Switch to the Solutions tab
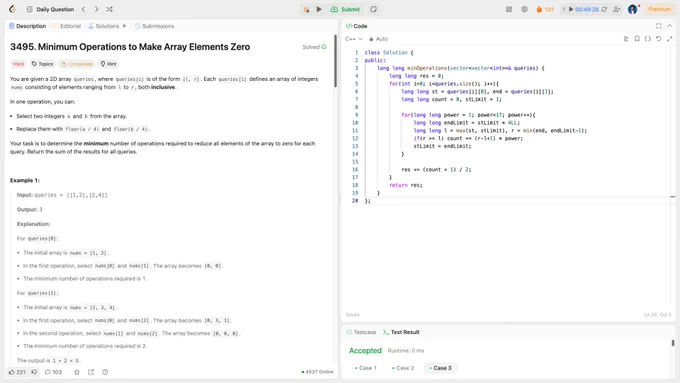 tap(104, 26)
